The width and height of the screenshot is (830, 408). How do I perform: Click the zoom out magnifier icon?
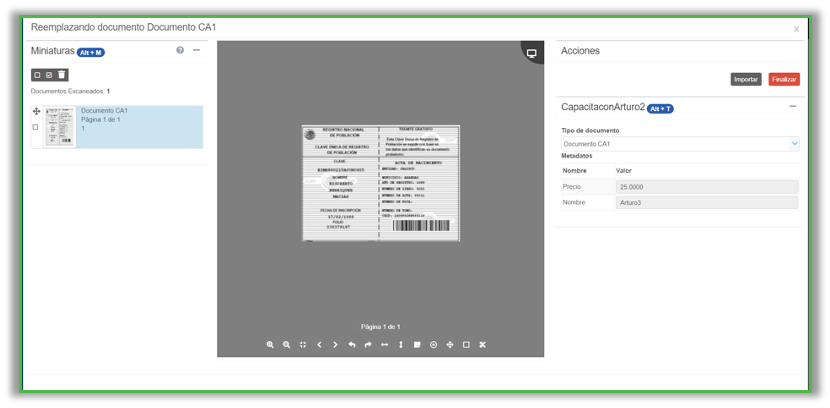click(x=286, y=345)
